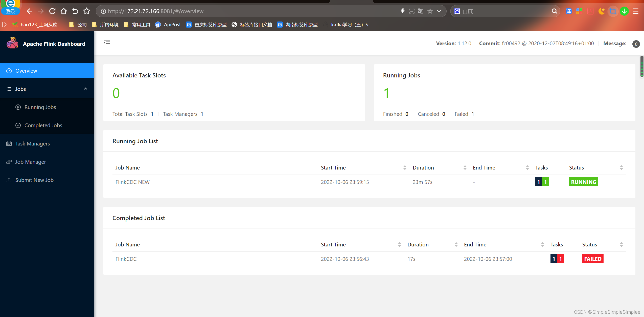Open Task Managers in sidebar
The image size is (644, 317).
32,143
